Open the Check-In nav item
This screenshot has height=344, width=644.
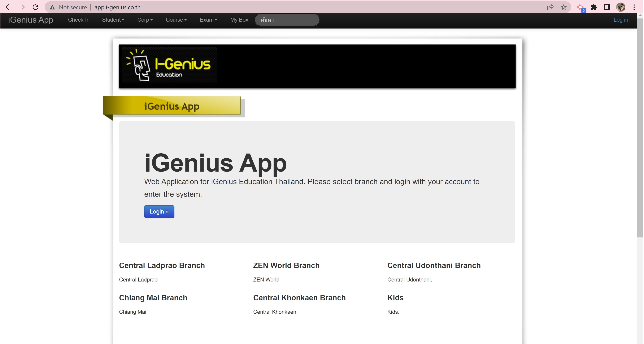(x=79, y=20)
